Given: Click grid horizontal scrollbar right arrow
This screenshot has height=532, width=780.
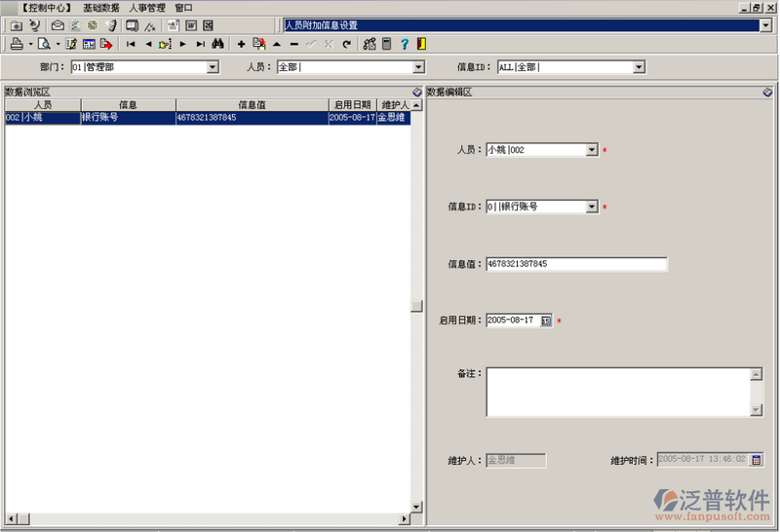Looking at the screenshot, I should click(405, 519).
